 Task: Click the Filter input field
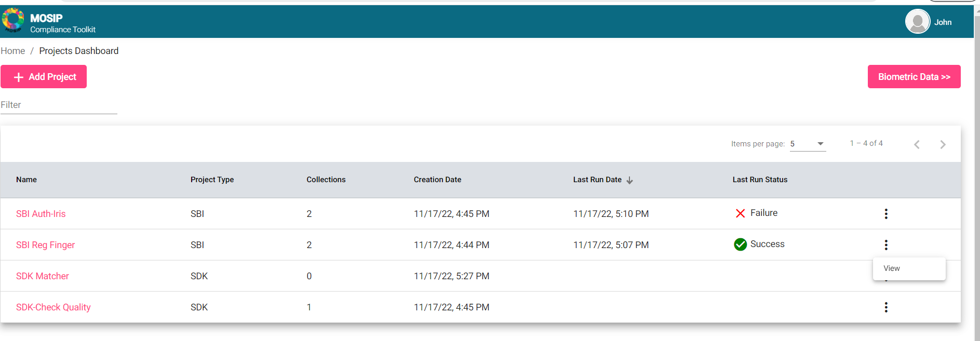tap(59, 105)
